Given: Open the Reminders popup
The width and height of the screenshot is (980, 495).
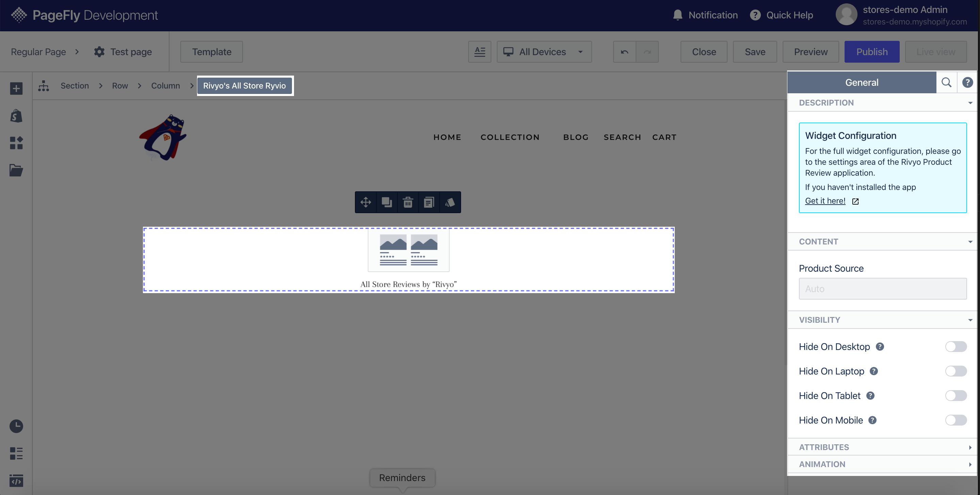Looking at the screenshot, I should [402, 478].
